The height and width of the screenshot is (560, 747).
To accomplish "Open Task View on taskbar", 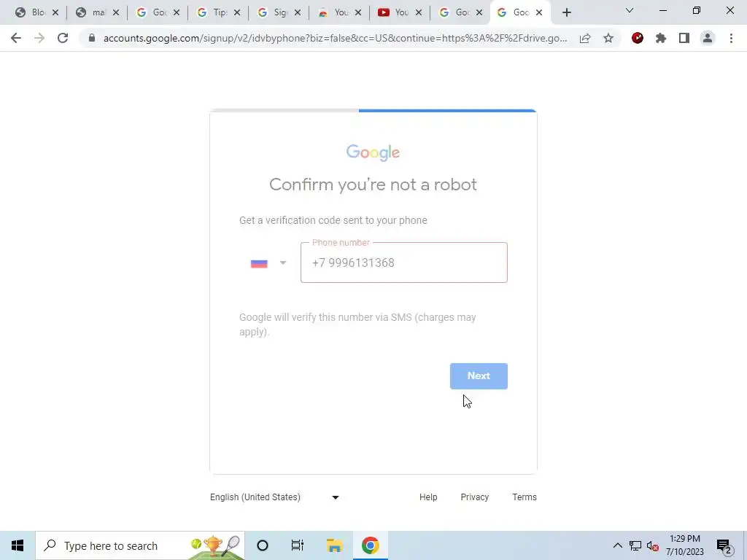I will tap(298, 545).
